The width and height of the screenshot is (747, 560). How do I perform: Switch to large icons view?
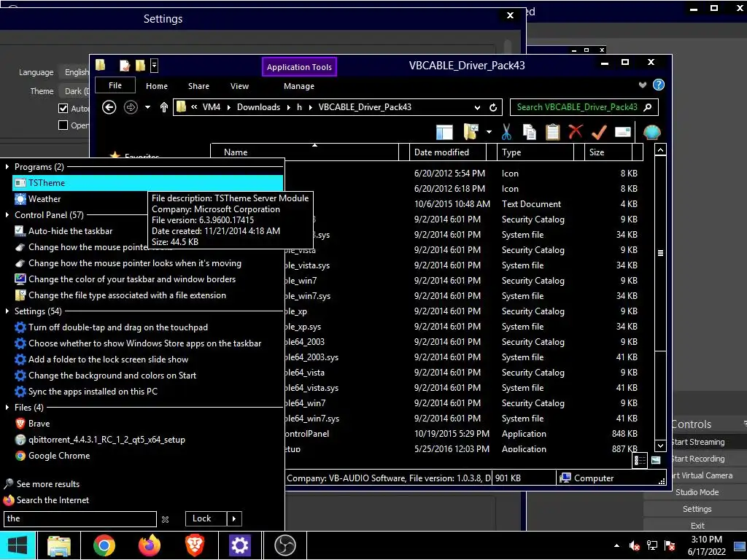click(x=656, y=460)
